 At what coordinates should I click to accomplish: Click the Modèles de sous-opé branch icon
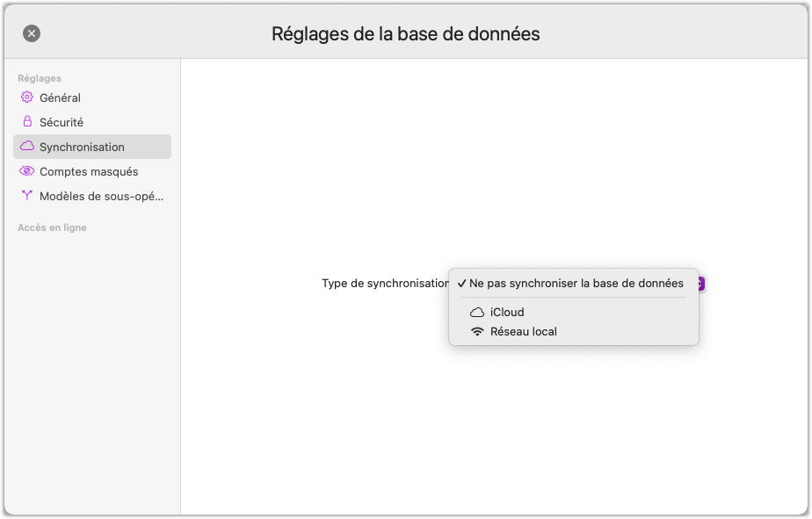pos(27,196)
